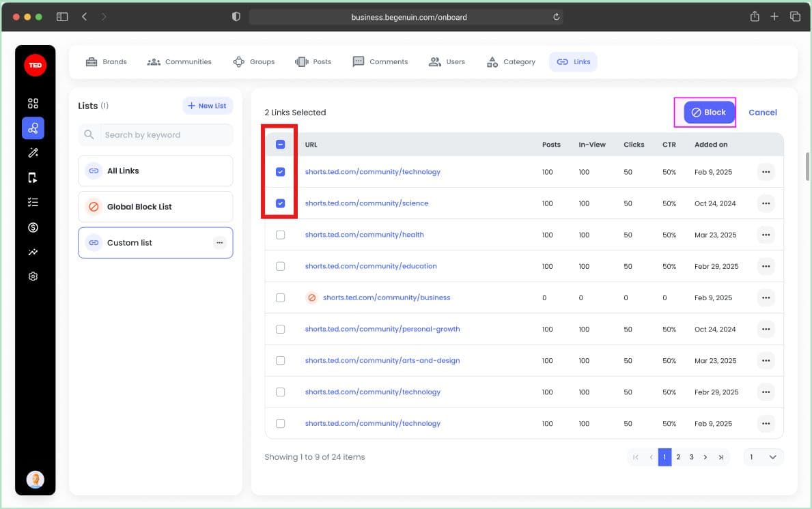Check the personal-growth row checkbox
The height and width of the screenshot is (509, 812).
(280, 329)
